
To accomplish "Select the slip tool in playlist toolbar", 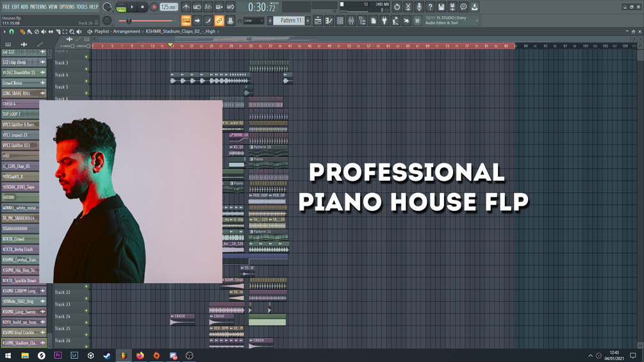I will click(x=51, y=31).
